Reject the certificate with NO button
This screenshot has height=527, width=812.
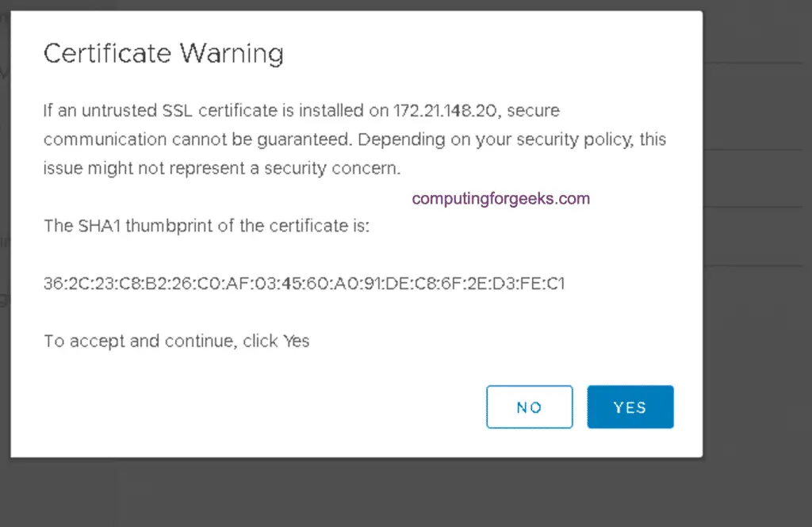(529, 407)
